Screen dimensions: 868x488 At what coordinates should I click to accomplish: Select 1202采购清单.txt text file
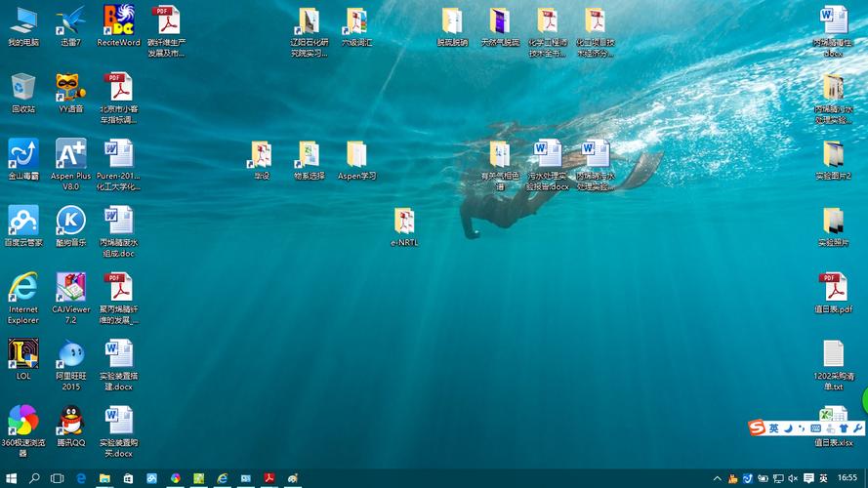(833, 365)
